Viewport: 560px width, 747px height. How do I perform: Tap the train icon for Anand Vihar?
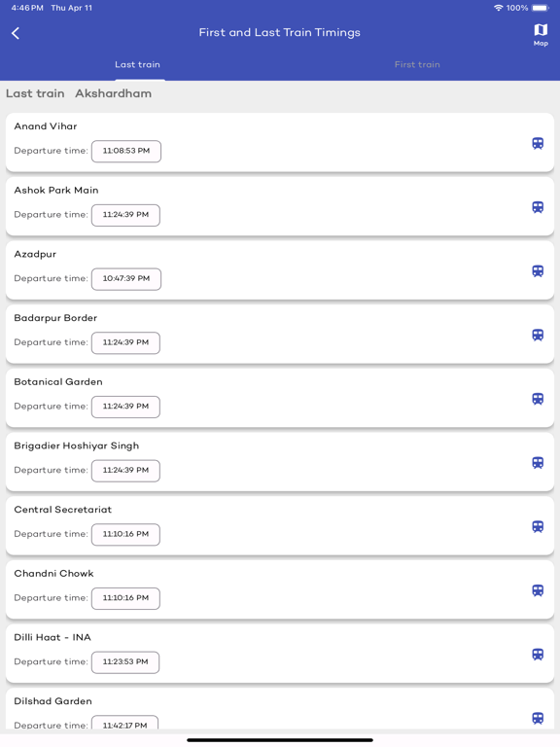[538, 143]
